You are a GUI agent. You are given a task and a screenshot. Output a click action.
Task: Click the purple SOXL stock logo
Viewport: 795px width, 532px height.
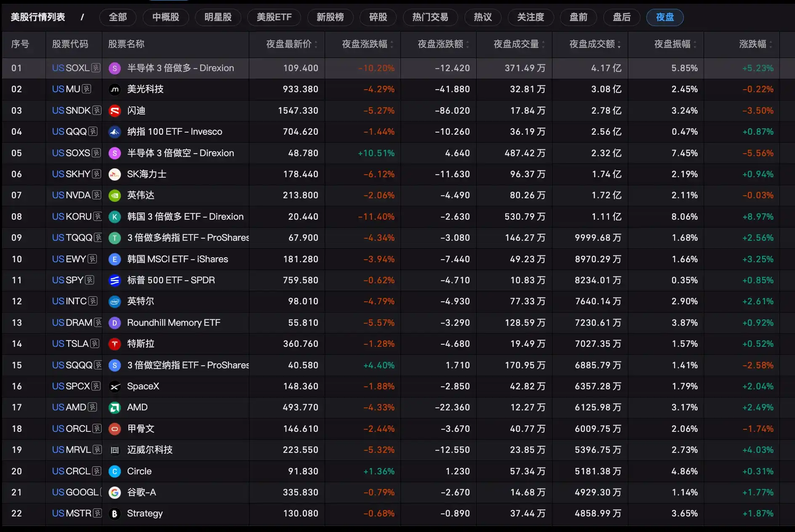click(115, 68)
